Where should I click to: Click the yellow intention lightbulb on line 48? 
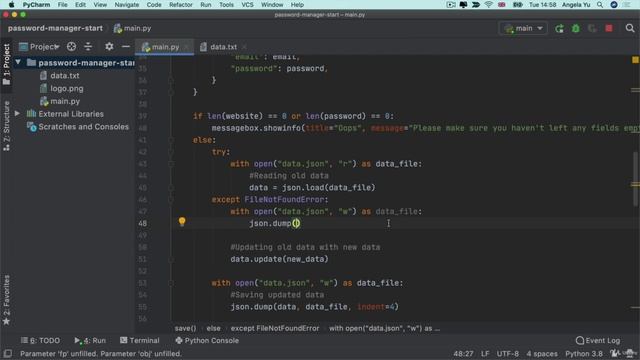pyautogui.click(x=182, y=222)
